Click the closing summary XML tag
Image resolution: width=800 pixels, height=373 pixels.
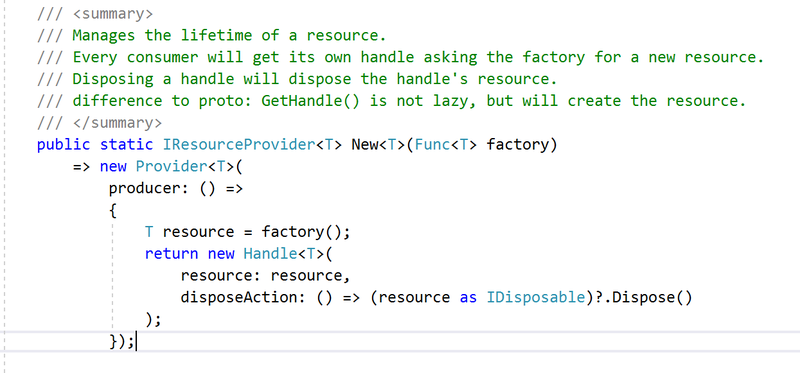(x=117, y=123)
